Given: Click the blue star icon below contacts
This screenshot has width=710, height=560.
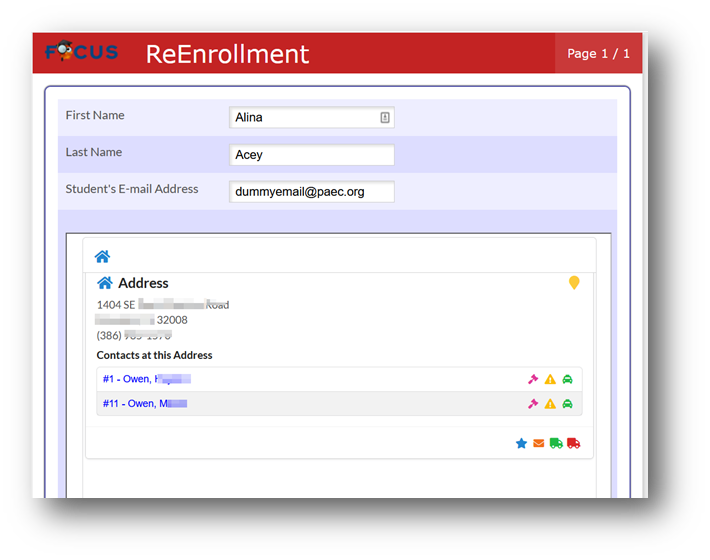Looking at the screenshot, I should 521,443.
